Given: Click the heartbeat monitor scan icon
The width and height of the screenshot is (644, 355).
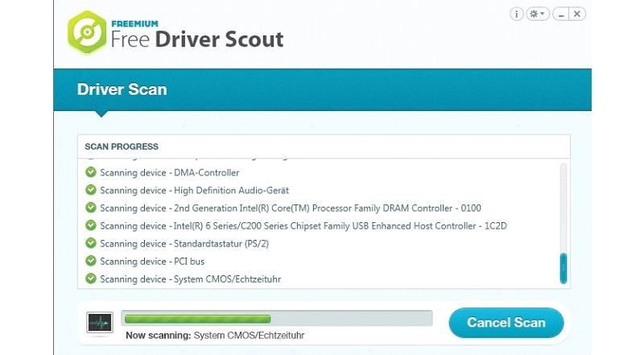Looking at the screenshot, I should tap(100, 323).
